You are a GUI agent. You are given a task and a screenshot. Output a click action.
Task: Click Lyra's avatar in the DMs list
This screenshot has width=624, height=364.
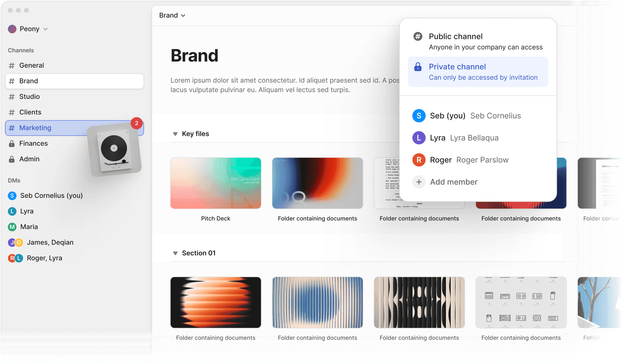tap(12, 211)
